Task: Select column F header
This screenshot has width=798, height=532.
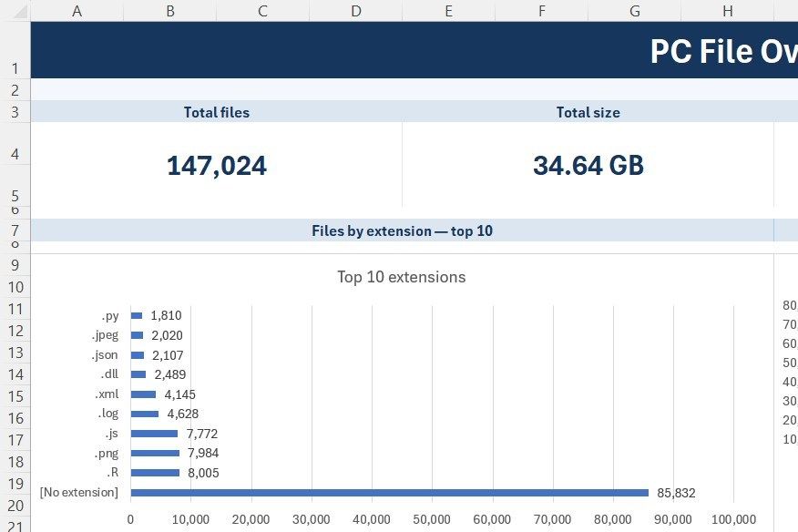Action: pyautogui.click(x=541, y=11)
